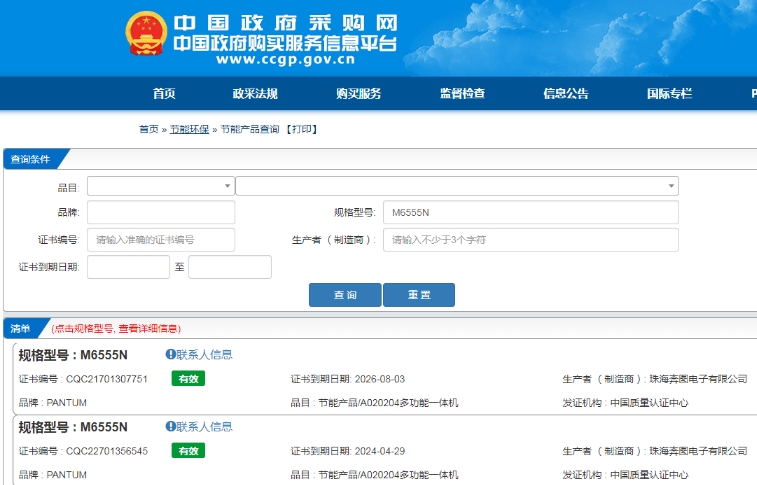Image resolution: width=757 pixels, height=485 pixels.
Task: Click manufacturer text in the CQC22701356545 card
Action: (655, 451)
